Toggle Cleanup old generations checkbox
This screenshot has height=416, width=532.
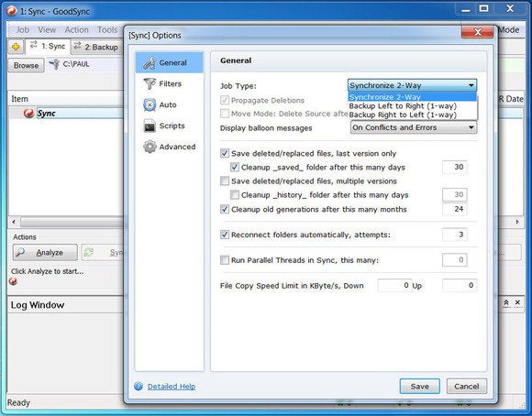click(x=225, y=209)
